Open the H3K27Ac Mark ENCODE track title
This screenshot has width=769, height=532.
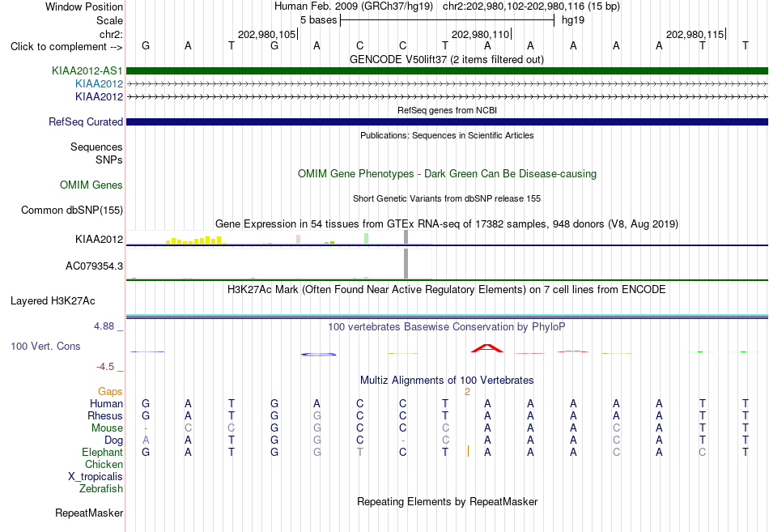tap(446, 290)
